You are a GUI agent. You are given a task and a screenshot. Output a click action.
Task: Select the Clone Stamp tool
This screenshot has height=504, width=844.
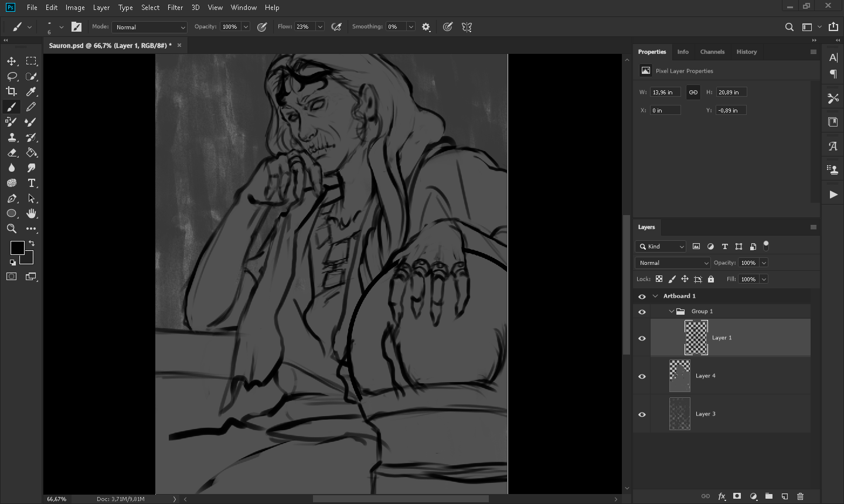click(12, 137)
